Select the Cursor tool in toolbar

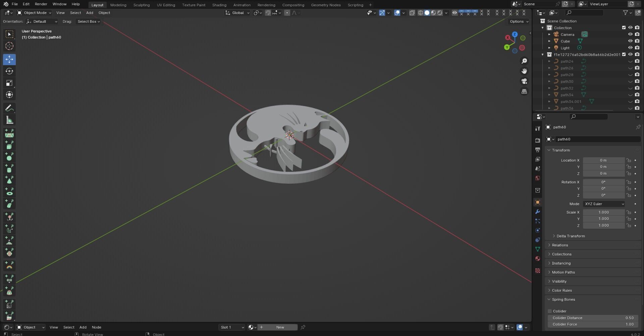9,46
